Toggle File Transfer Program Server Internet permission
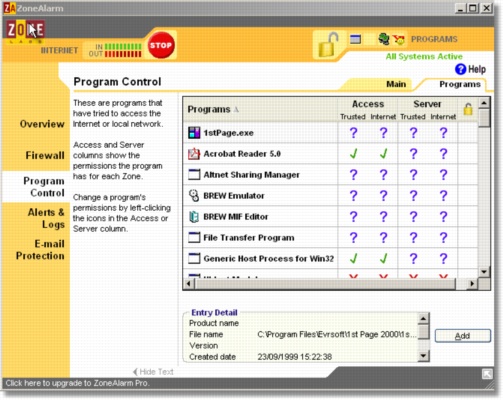 443,238
